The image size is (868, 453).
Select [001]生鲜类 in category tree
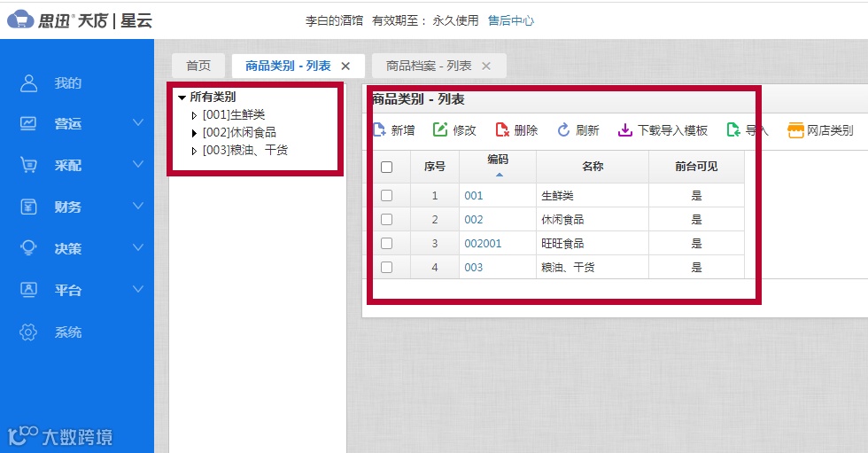tap(234, 114)
